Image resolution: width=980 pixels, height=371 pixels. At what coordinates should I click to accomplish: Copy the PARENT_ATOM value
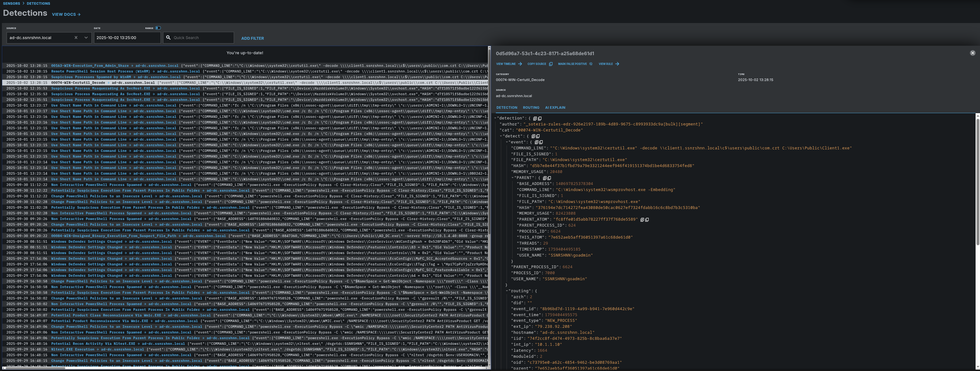647,220
